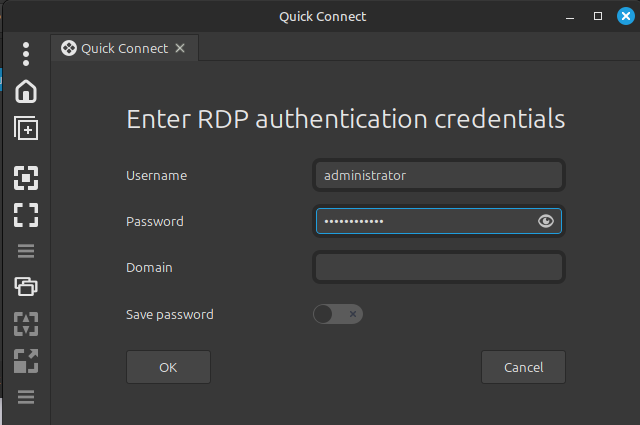Open the lower hamburger menu in the sidebar
640x425 pixels.
point(26,397)
